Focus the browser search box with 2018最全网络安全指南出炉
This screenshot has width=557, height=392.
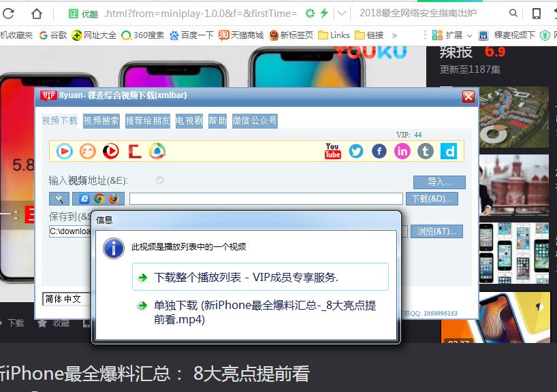click(x=418, y=13)
